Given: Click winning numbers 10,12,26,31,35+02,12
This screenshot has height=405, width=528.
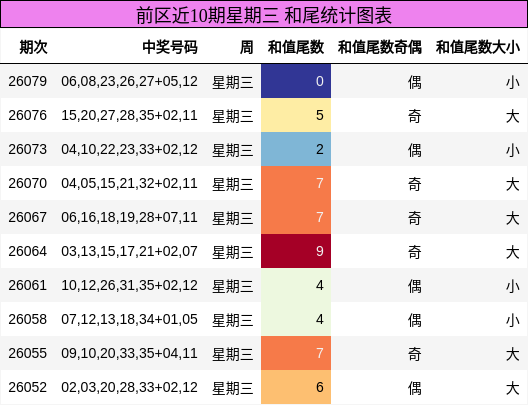Looking at the screenshot, I should (129, 285).
